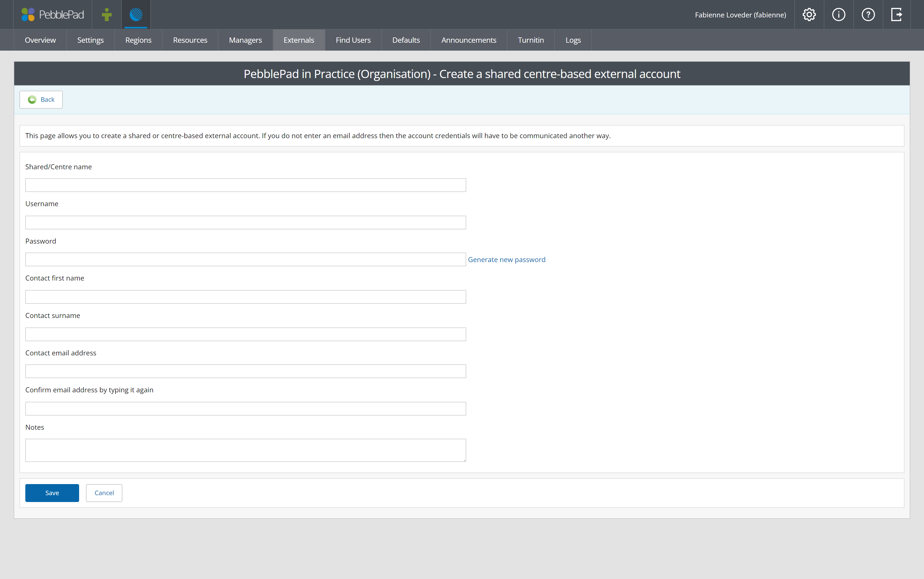The width and height of the screenshot is (924, 579).
Task: Click the Contact email address field
Action: [x=246, y=371]
